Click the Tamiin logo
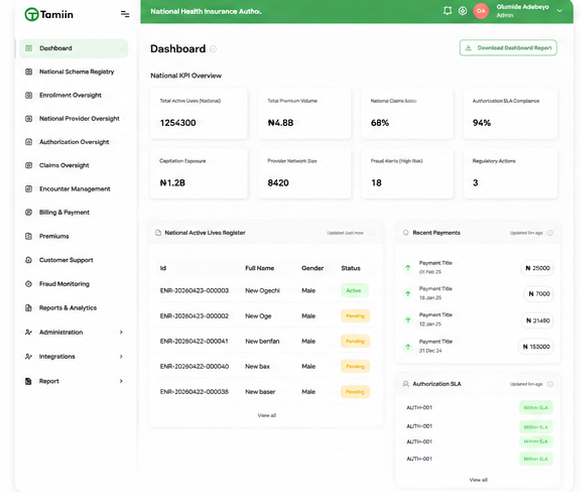The image size is (581, 492). (x=49, y=14)
